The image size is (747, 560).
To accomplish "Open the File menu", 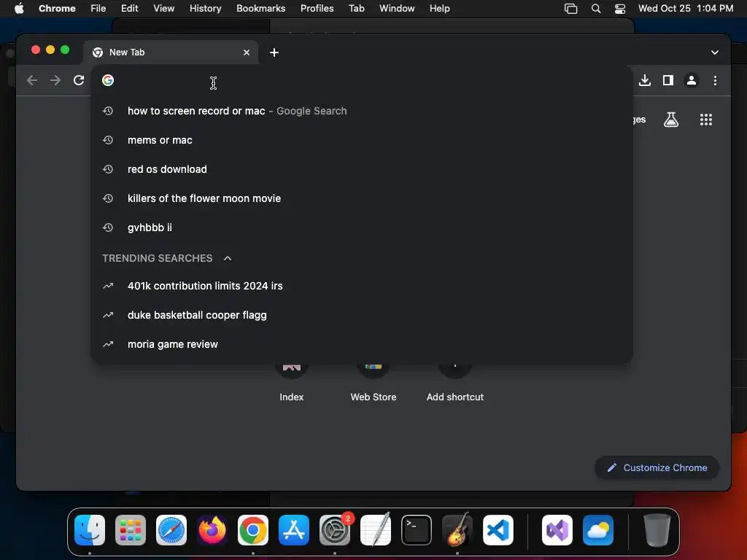I will [98, 9].
